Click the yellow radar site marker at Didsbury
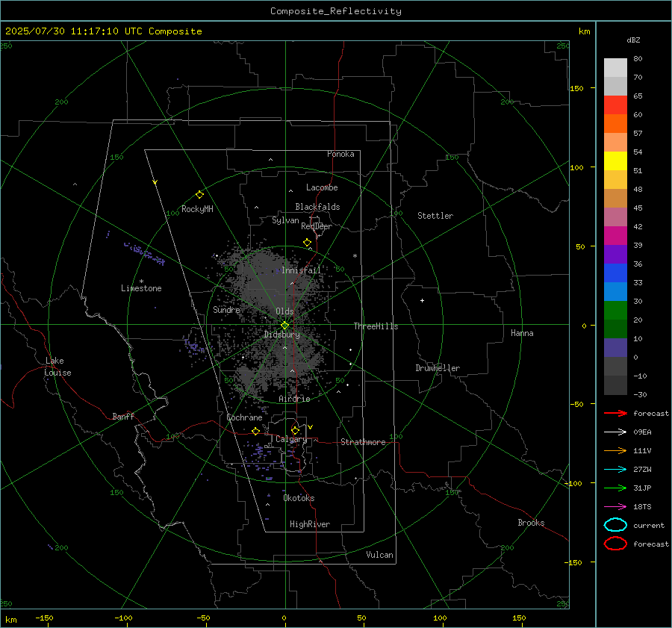672x628 pixels. (285, 326)
